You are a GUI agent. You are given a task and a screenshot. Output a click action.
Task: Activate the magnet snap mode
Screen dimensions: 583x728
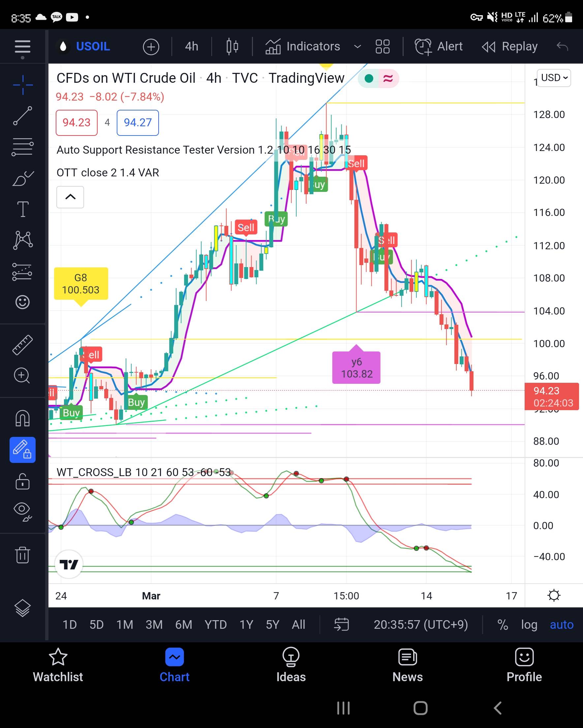coord(23,418)
